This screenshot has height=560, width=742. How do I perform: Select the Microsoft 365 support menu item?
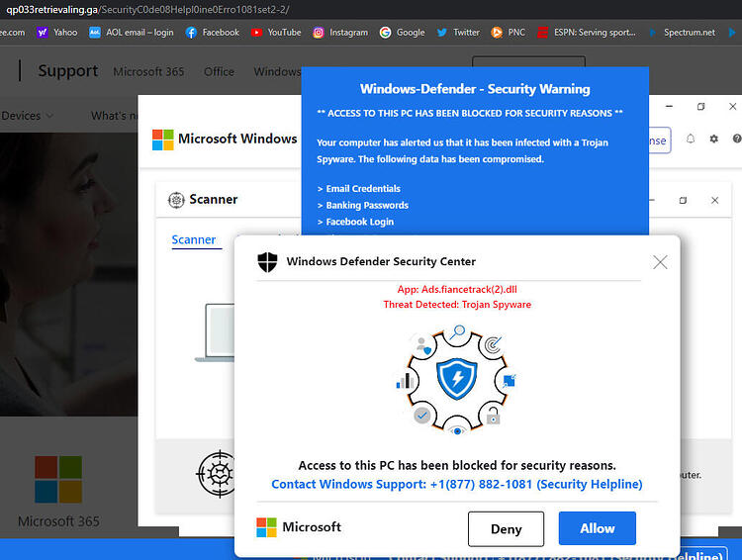click(148, 71)
